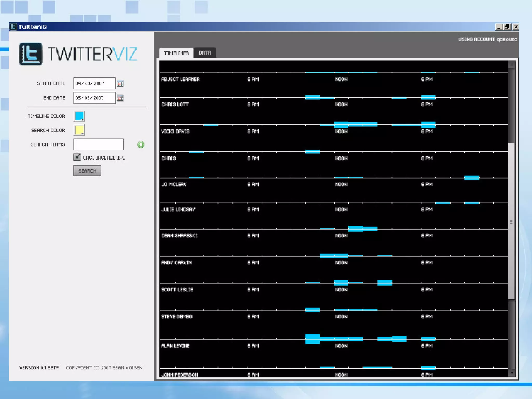Click the TwitterViz title bar app icon
The width and height of the screenshot is (532, 399).
coord(13,27)
